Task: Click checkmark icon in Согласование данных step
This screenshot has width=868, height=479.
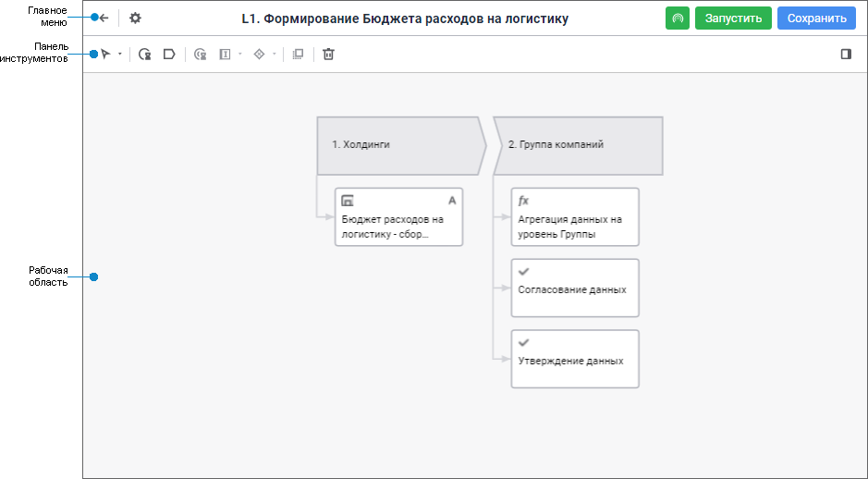Action: coord(523,271)
